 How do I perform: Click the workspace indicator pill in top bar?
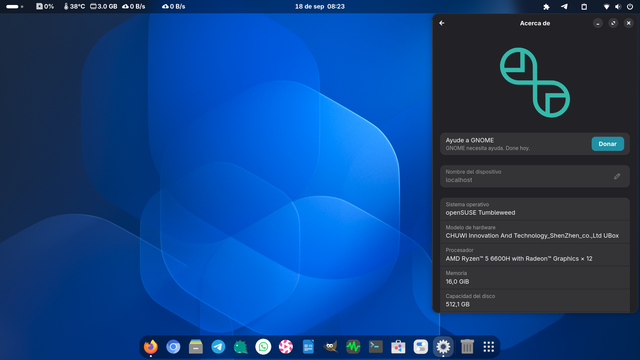(15, 7)
